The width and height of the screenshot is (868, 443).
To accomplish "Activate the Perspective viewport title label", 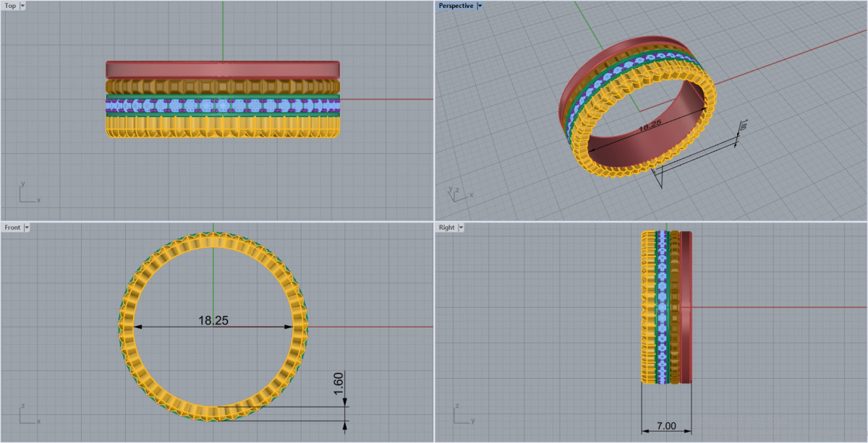I will coord(456,6).
